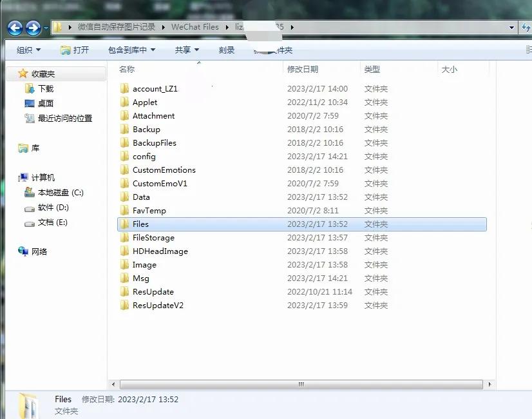Click 打开 toolbar button

pyautogui.click(x=75, y=50)
